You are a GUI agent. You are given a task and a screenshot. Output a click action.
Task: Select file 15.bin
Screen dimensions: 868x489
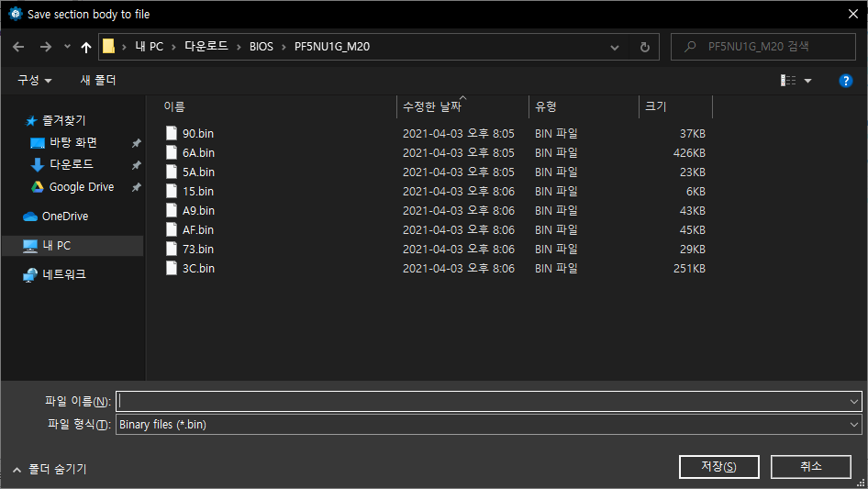click(x=197, y=192)
